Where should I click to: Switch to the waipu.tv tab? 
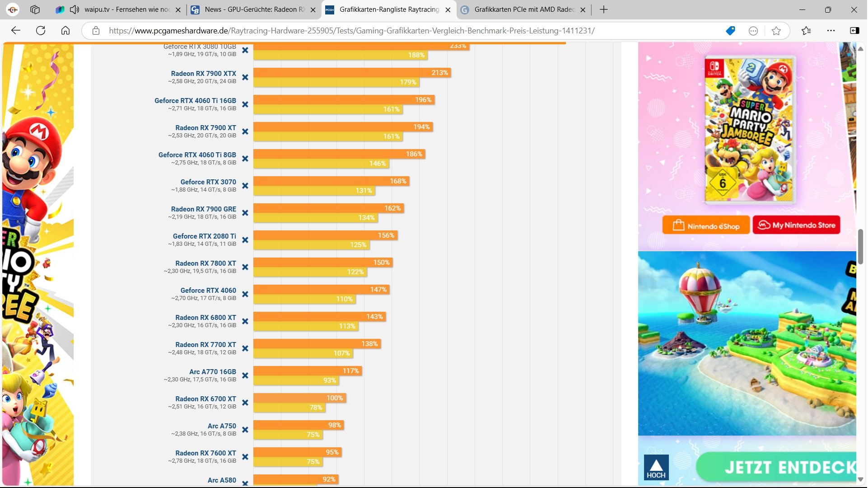126,9
